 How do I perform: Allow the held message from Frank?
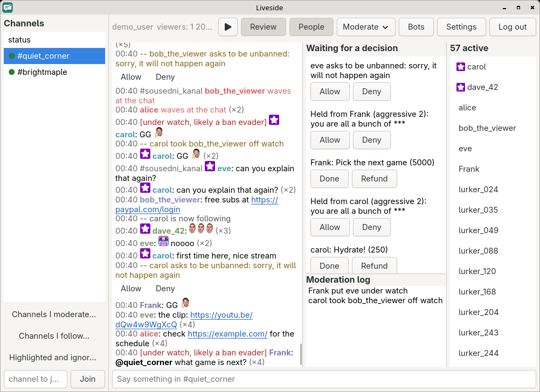tap(330, 140)
